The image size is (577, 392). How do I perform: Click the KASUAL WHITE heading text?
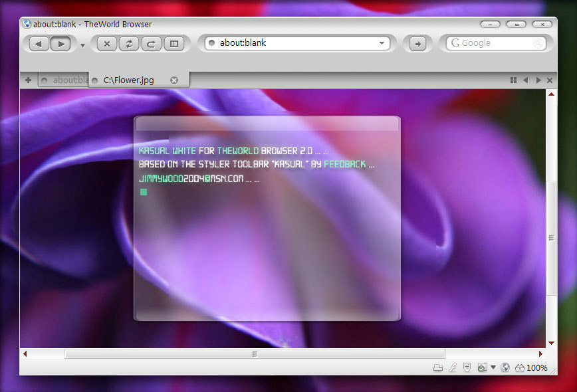tap(168, 151)
